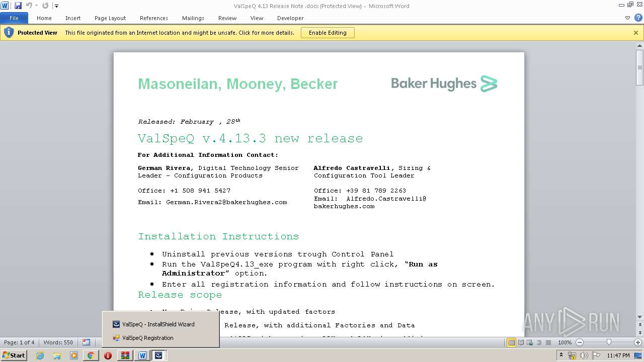Click the Action Center flag icon
This screenshot has width=644, height=362.
596,355
